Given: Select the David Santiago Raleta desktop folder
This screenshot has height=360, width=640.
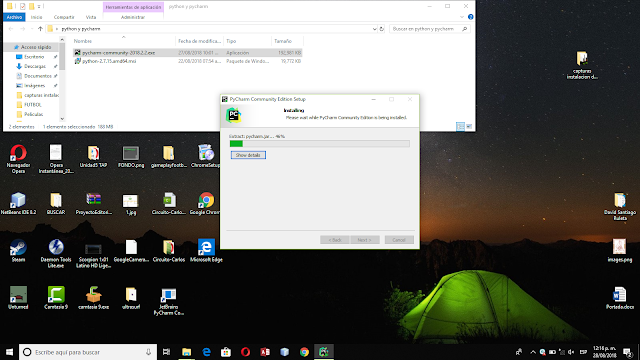Looking at the screenshot, I should pyautogui.click(x=620, y=207).
